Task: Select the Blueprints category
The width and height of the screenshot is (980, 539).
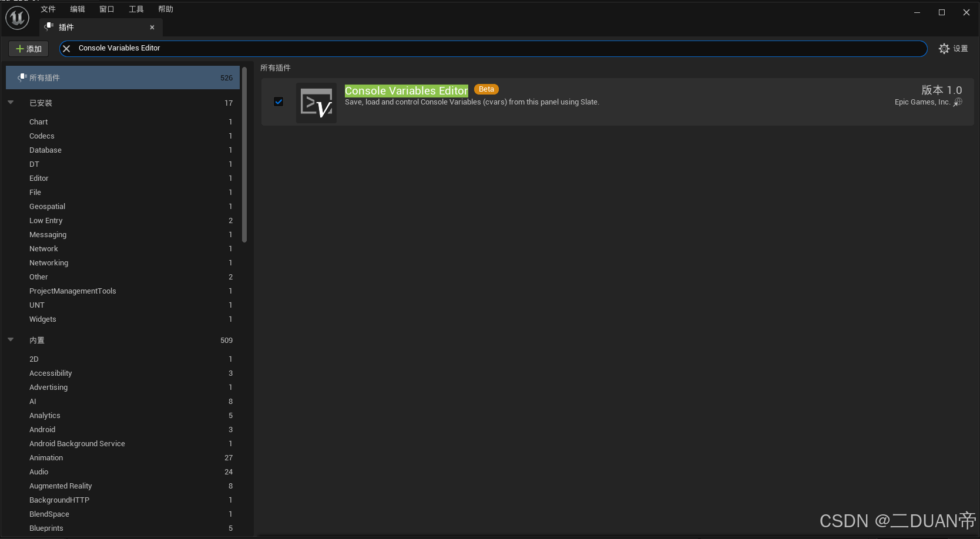Action: tap(123, 528)
